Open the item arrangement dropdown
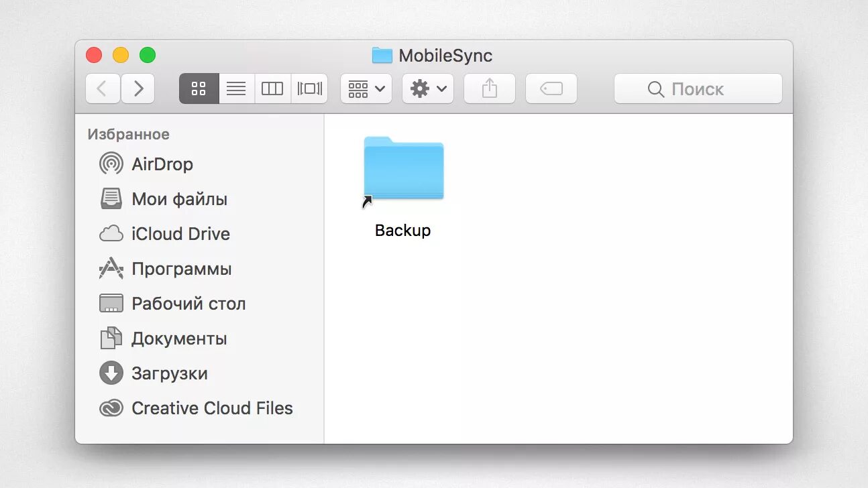 (x=366, y=88)
